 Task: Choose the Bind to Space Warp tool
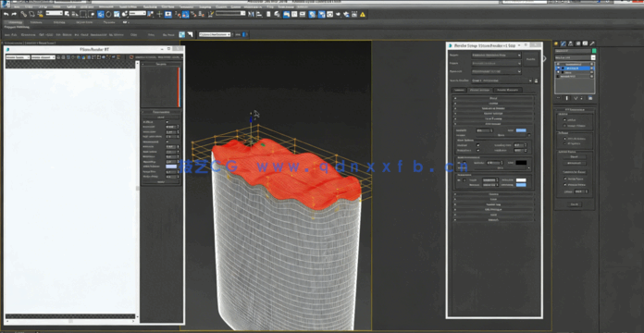41,14
